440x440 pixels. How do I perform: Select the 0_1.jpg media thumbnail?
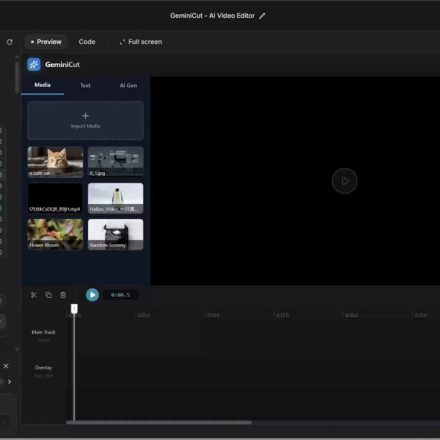(x=116, y=161)
